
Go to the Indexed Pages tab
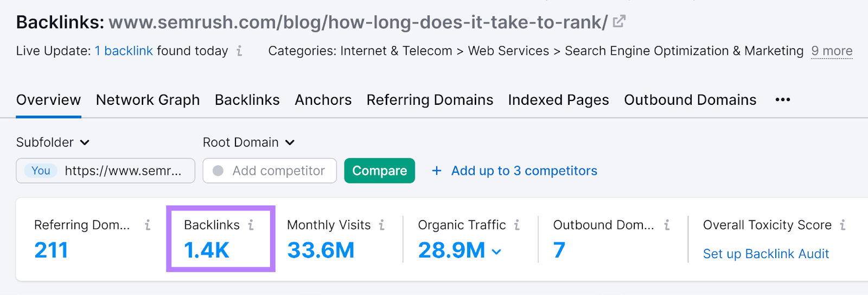[x=558, y=100]
